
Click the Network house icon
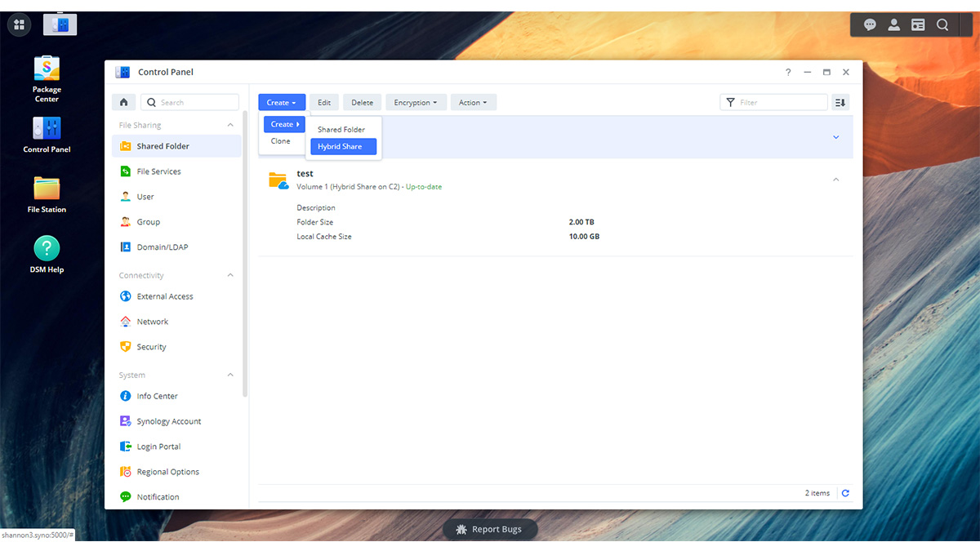[x=125, y=322]
